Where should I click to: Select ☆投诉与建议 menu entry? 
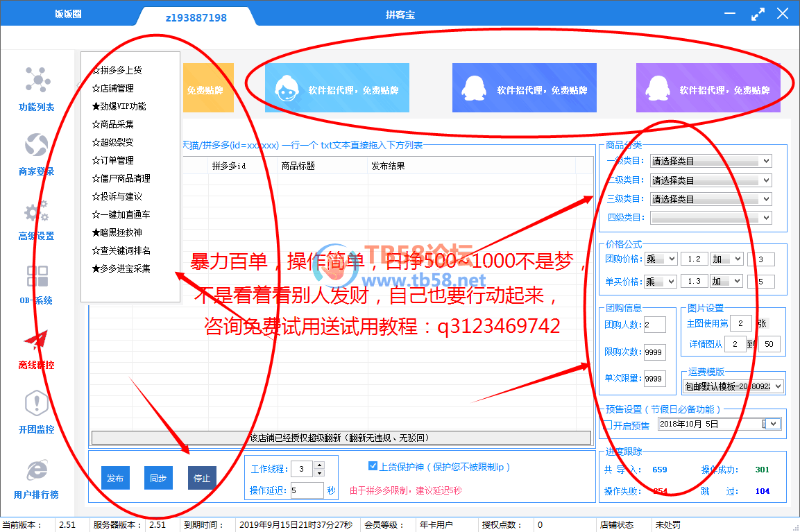click(117, 196)
